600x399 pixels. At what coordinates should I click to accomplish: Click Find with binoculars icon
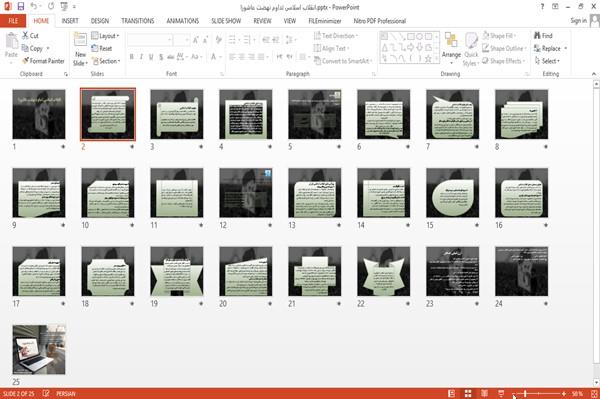click(x=543, y=36)
